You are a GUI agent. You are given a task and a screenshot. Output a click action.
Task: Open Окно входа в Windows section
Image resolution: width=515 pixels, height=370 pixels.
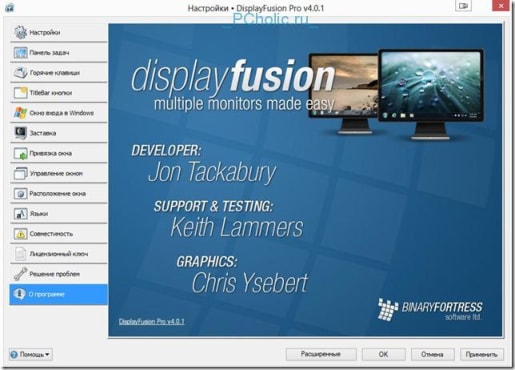tap(62, 113)
